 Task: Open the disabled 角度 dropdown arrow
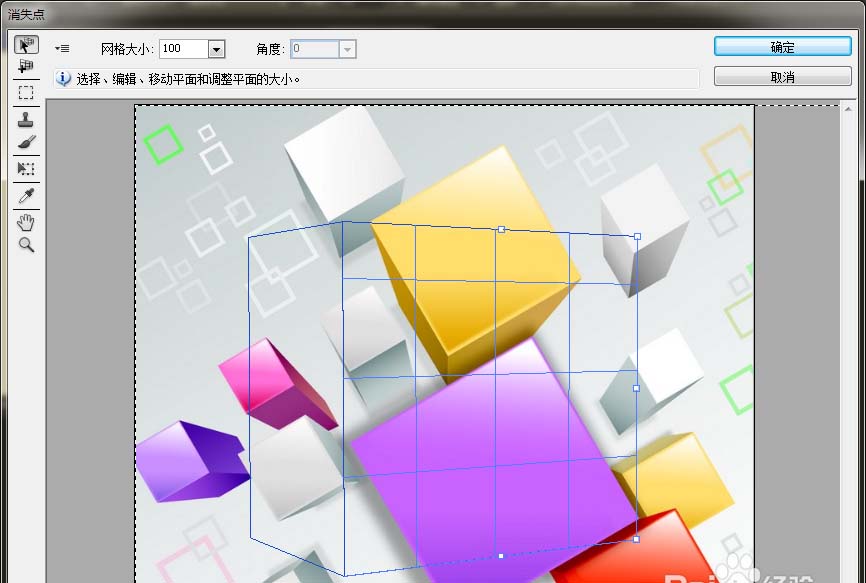pyautogui.click(x=347, y=49)
